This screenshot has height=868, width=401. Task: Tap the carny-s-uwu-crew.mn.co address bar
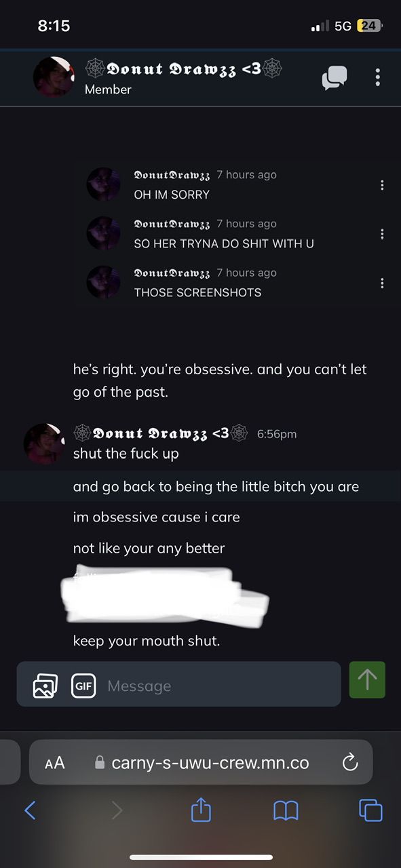tap(201, 762)
